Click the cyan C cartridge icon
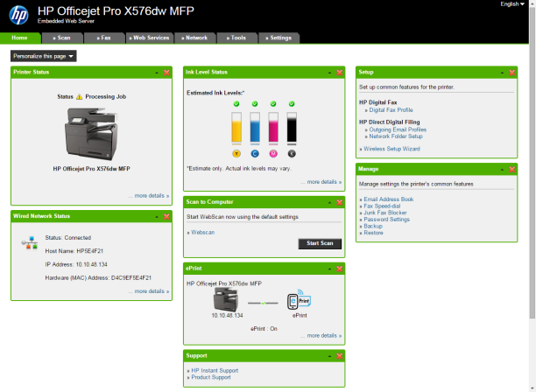The height and width of the screenshot is (392, 536). (255, 154)
